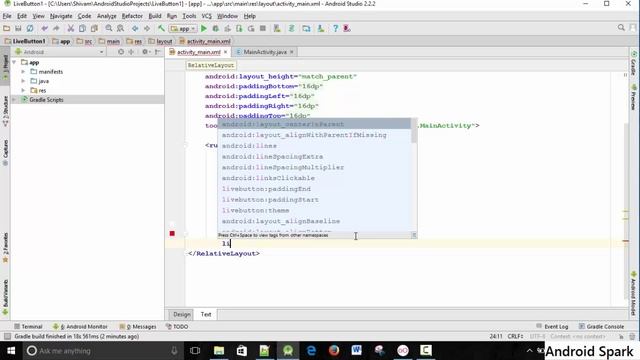Click the layout breadcrumb folder
Screen dimensions: 640x360
(160, 41)
